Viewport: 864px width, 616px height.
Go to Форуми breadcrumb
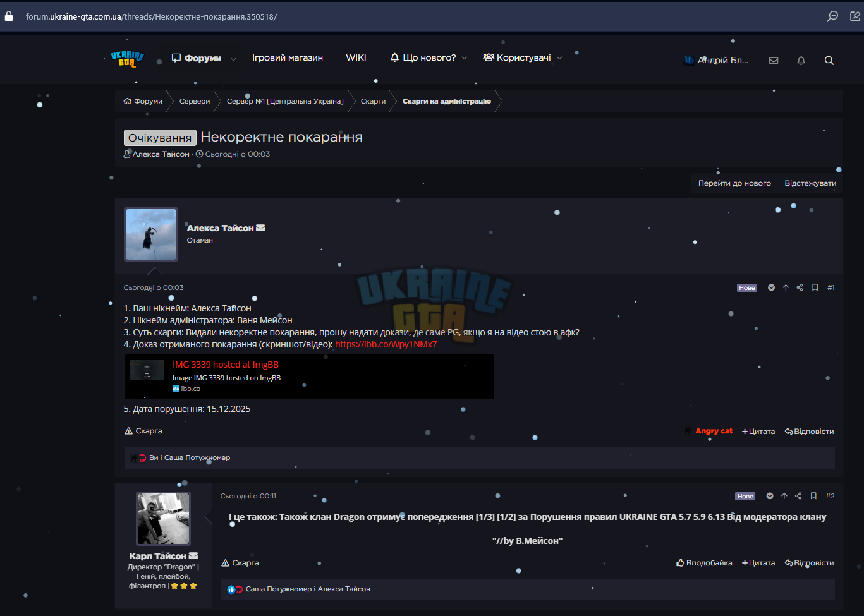(x=143, y=101)
